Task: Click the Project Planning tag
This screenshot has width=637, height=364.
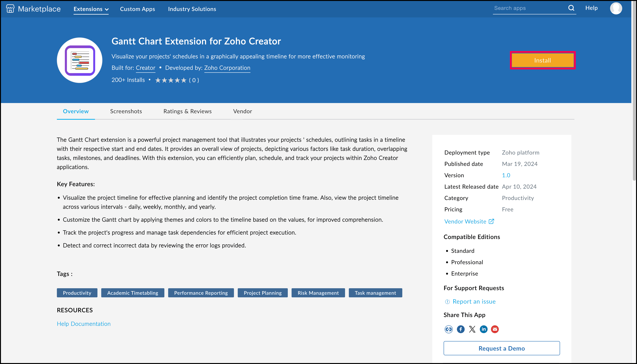Action: pos(263,293)
